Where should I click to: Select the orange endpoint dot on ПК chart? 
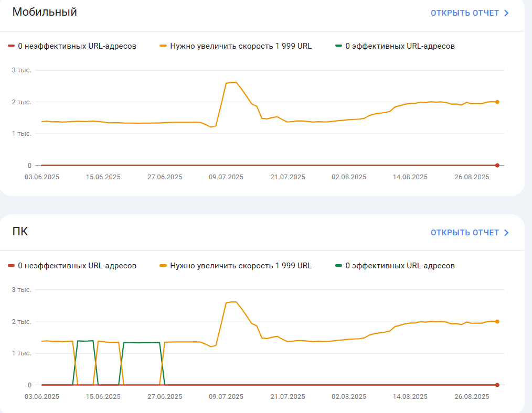(497, 321)
